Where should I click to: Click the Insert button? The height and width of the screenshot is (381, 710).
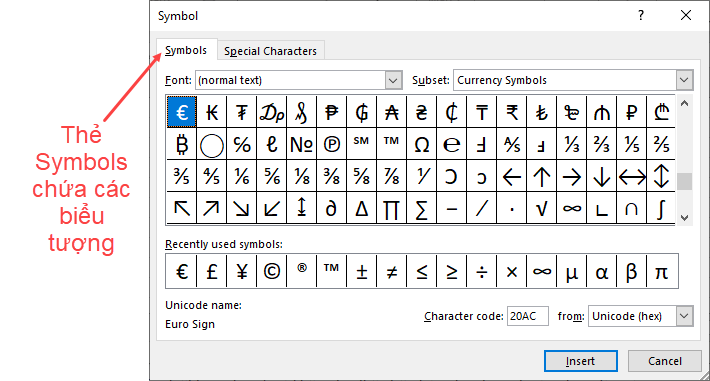pyautogui.click(x=580, y=361)
